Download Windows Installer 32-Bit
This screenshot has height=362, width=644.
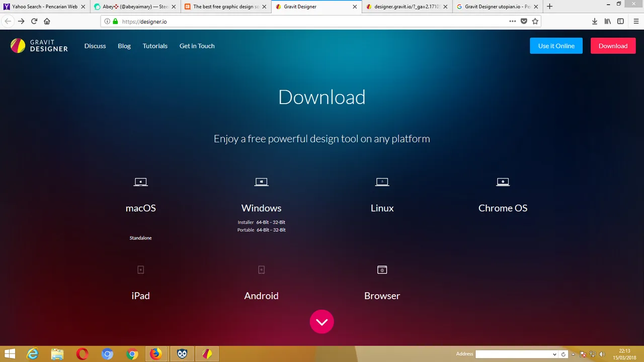click(279, 222)
